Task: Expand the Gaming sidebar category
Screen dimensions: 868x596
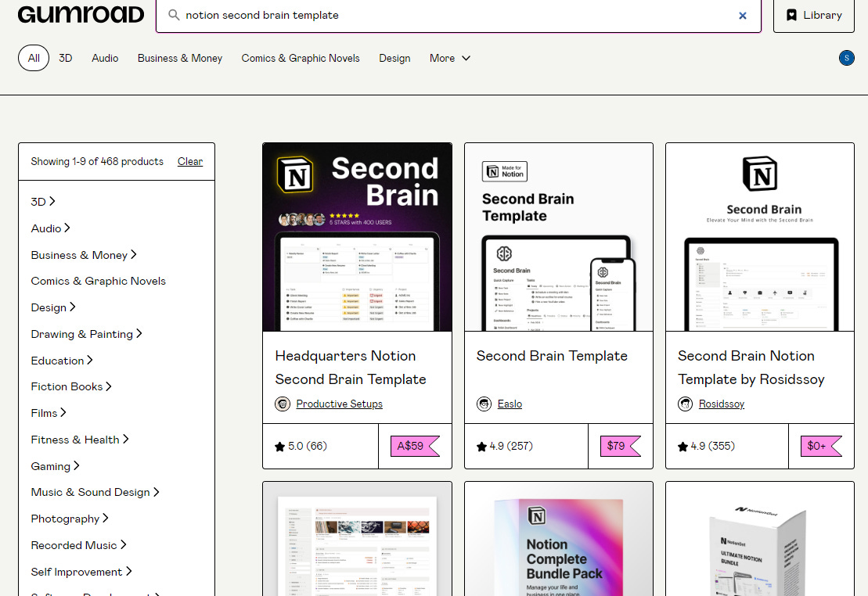Action: pyautogui.click(x=56, y=466)
